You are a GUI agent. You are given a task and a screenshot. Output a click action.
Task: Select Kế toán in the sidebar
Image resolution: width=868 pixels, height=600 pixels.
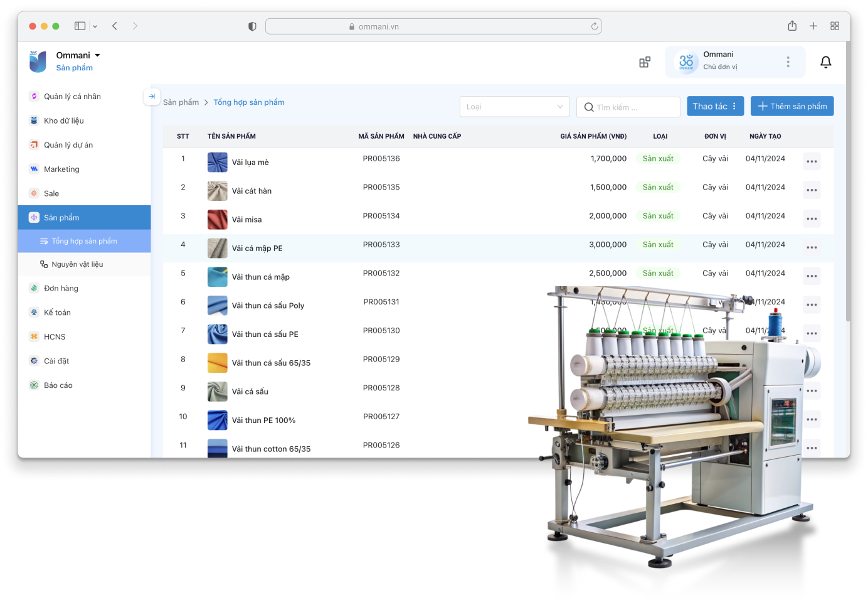[x=57, y=313]
